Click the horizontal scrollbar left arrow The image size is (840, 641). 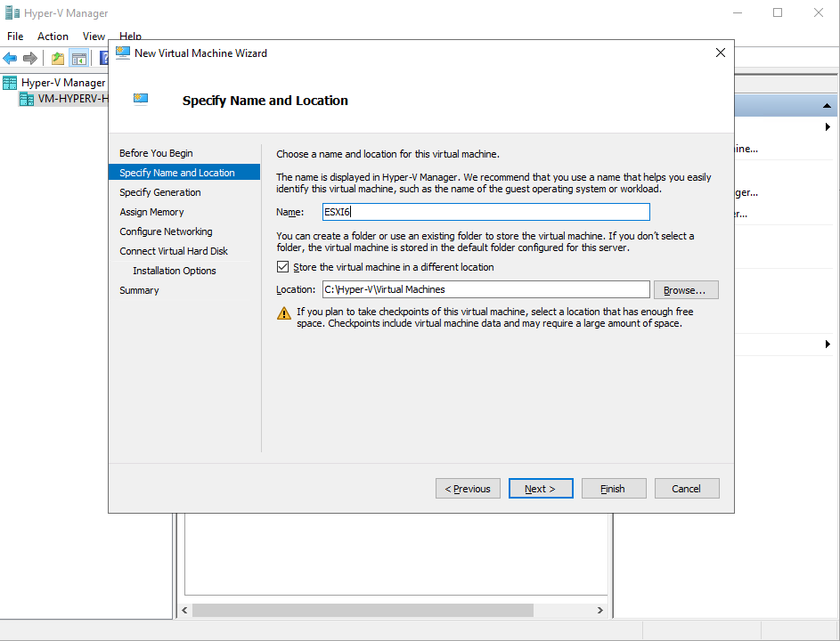click(x=184, y=610)
